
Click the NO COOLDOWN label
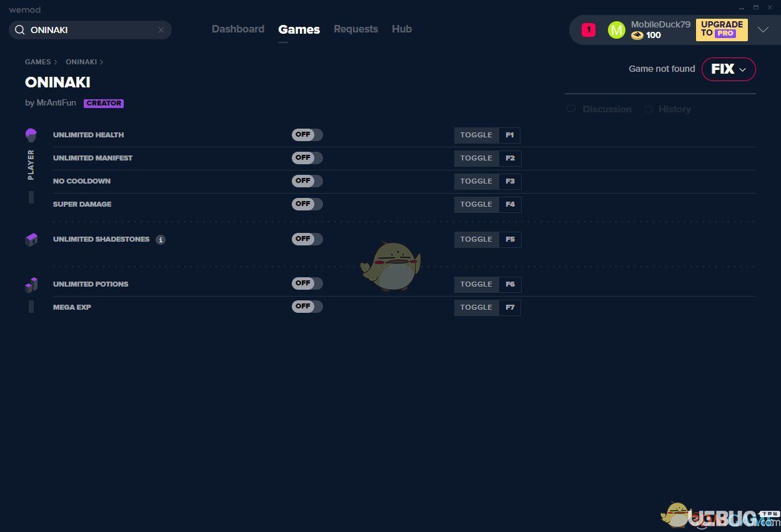[x=82, y=181]
